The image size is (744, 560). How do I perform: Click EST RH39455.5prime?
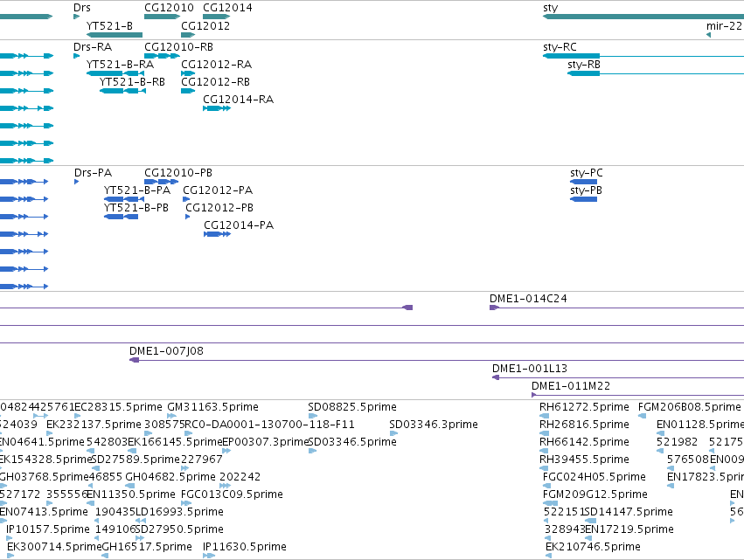[x=584, y=460]
